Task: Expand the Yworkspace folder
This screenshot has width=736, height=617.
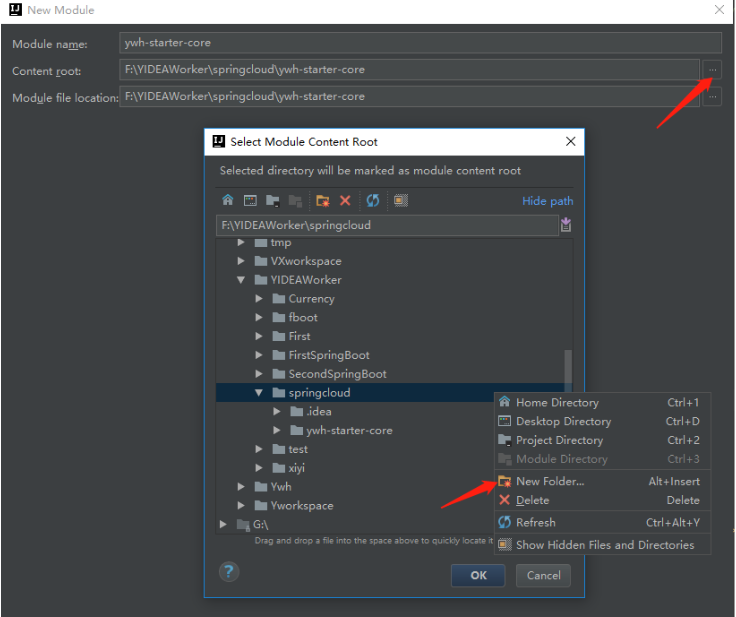Action: 241,505
